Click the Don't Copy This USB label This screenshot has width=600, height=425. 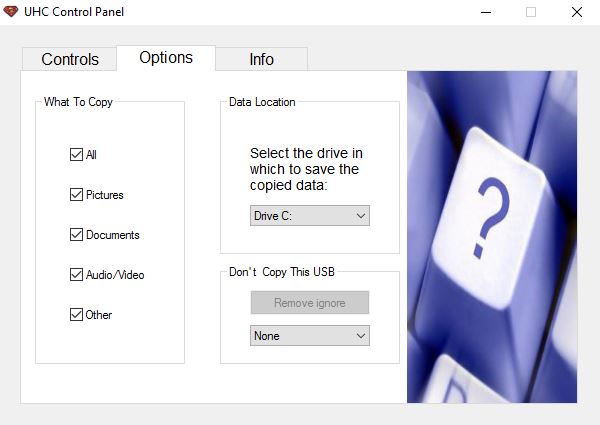pos(282,272)
